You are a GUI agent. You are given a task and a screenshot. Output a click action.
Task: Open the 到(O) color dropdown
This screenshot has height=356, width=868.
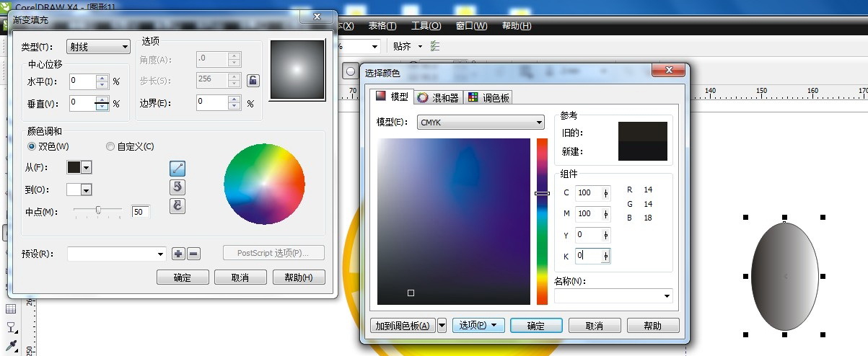(x=87, y=190)
